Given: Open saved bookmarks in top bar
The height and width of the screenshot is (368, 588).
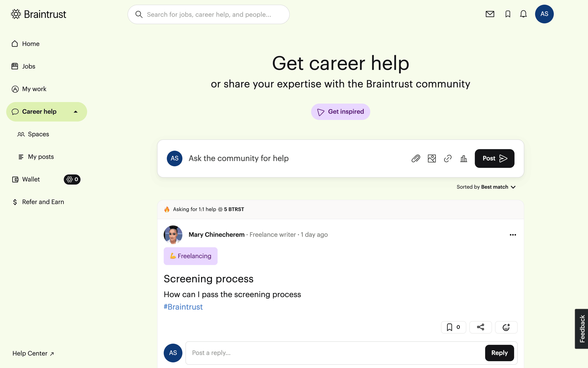Looking at the screenshot, I should (508, 14).
